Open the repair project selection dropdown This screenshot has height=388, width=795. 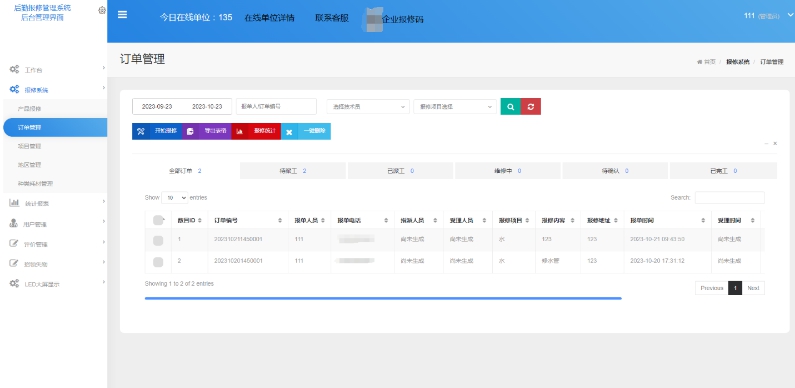pyautogui.click(x=455, y=107)
